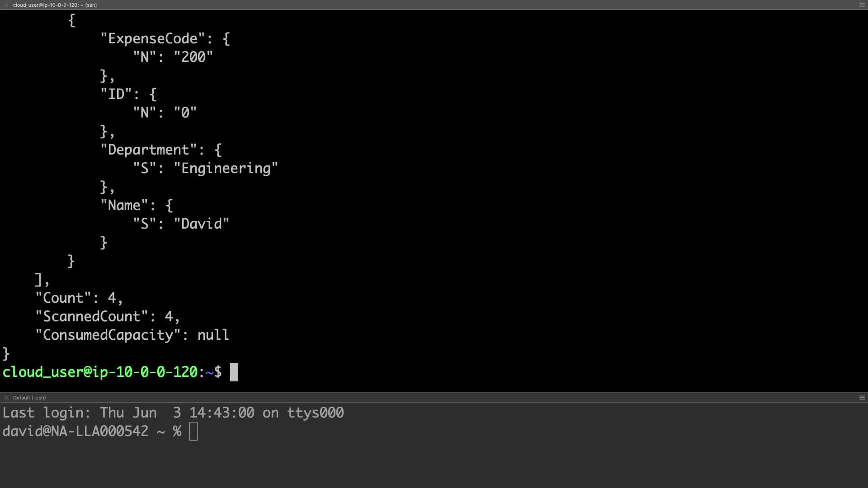The width and height of the screenshot is (868, 488).
Task: Click the cloud_user@ip-10-0-0-120 prompt text
Action: [x=100, y=372]
